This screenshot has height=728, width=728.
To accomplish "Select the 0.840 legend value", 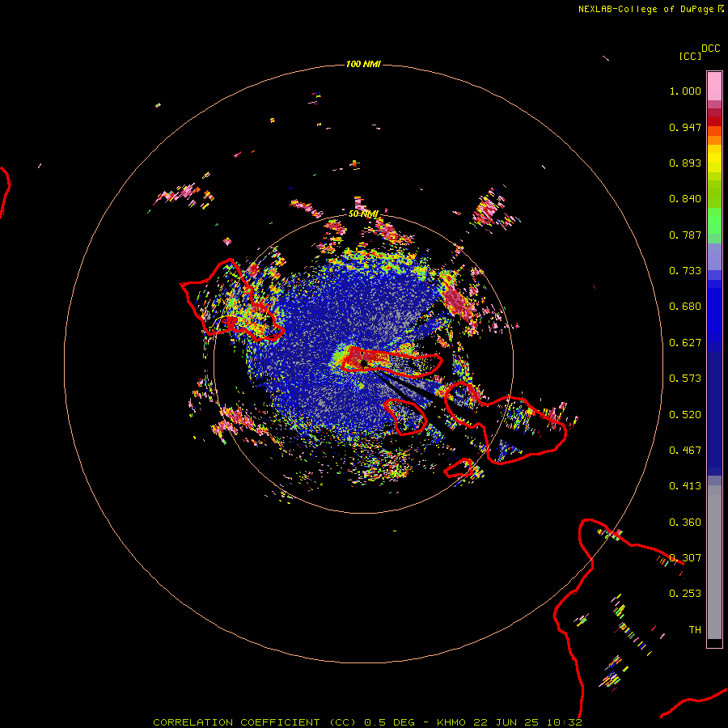I will 685,199.
